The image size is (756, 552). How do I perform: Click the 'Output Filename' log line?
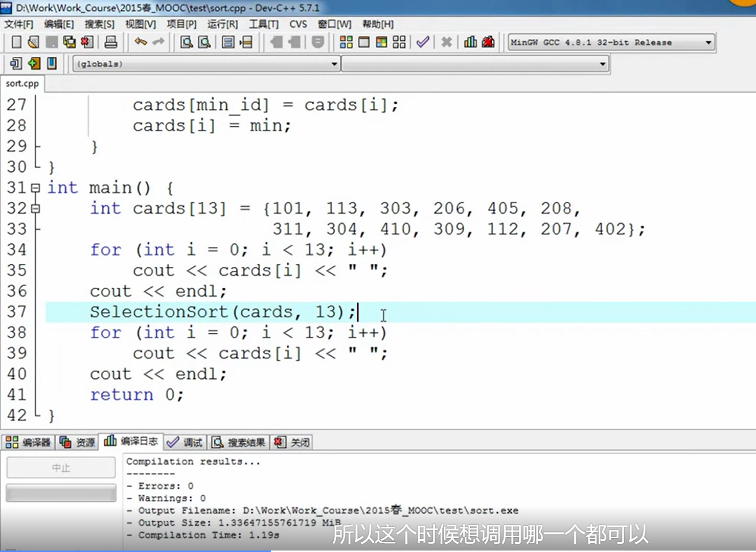[323, 511]
